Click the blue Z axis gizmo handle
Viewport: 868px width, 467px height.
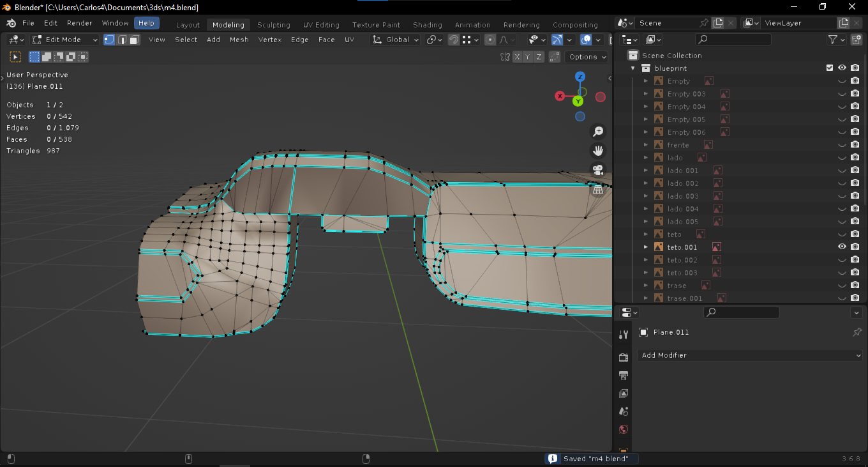(580, 77)
